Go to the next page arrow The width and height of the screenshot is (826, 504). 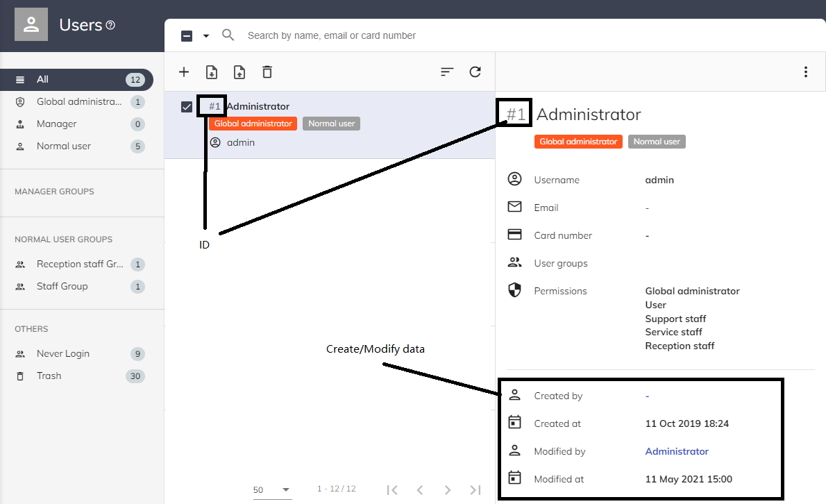coord(448,490)
